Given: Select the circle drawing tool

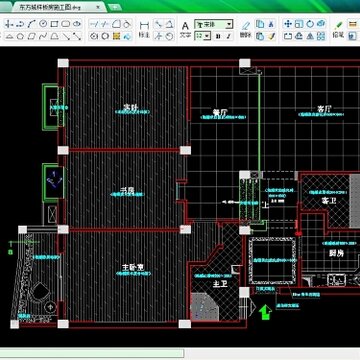Looking at the screenshot, I should click(x=43, y=24).
